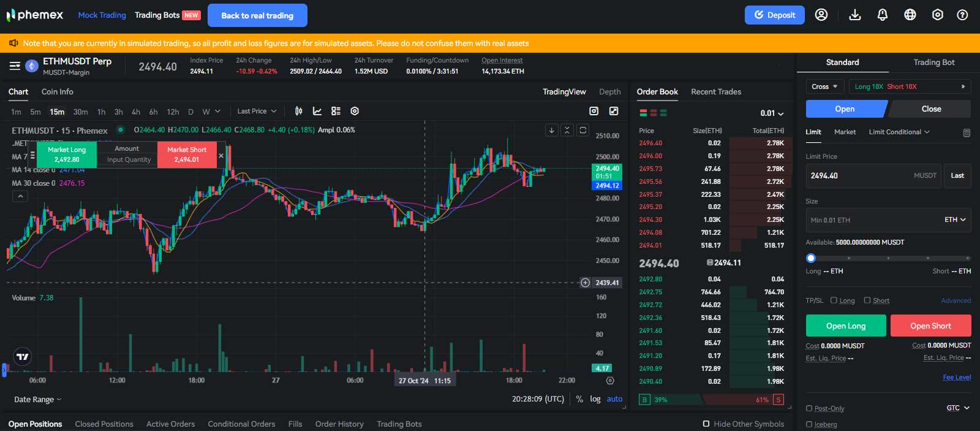Open the account profile icon
This screenshot has height=431, width=980.
pos(821,15)
